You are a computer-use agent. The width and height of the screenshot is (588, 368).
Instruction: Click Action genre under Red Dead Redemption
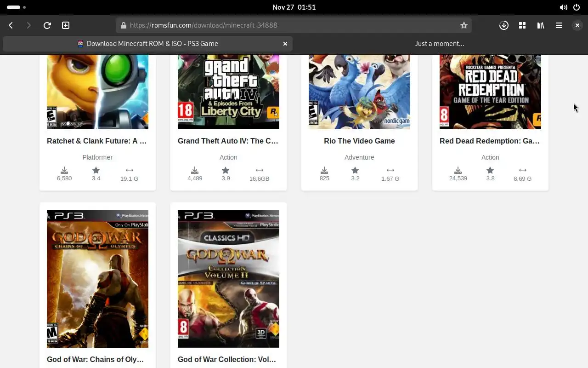point(490,157)
